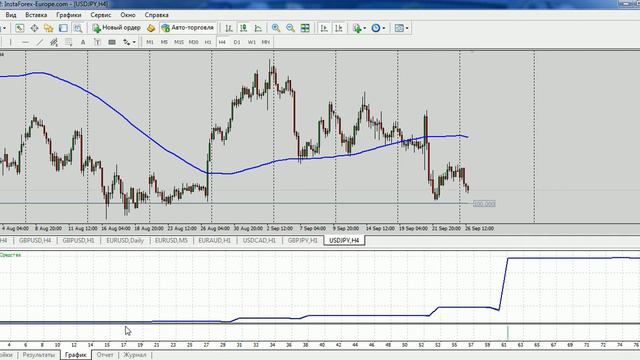Screen dimensions: 640x360
Task: Expand the periods dropdown arrow
Action: coord(384,28)
